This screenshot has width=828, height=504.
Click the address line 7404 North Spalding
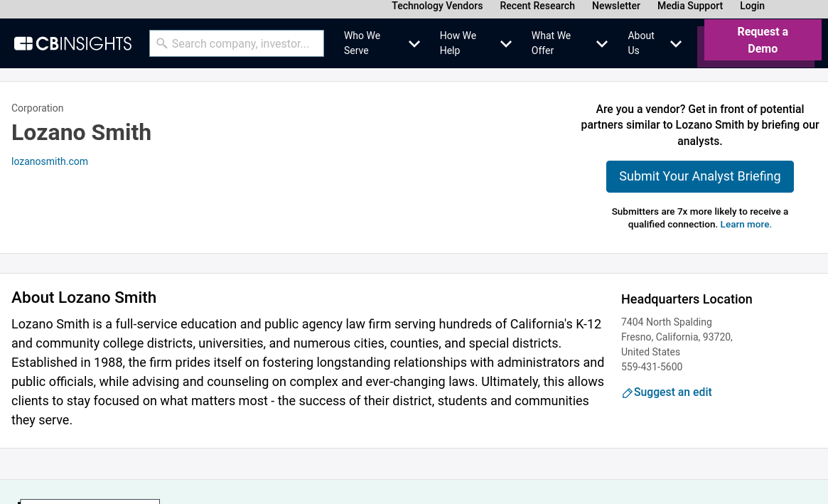coord(667,322)
